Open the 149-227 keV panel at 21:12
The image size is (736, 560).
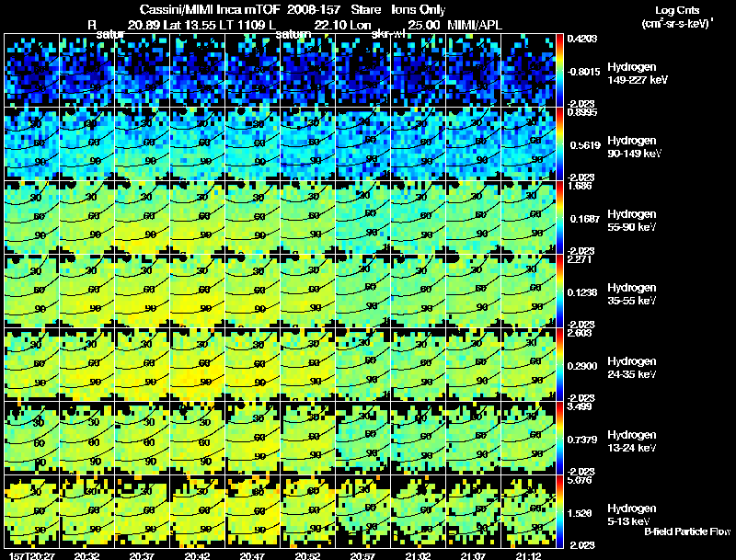point(528,71)
